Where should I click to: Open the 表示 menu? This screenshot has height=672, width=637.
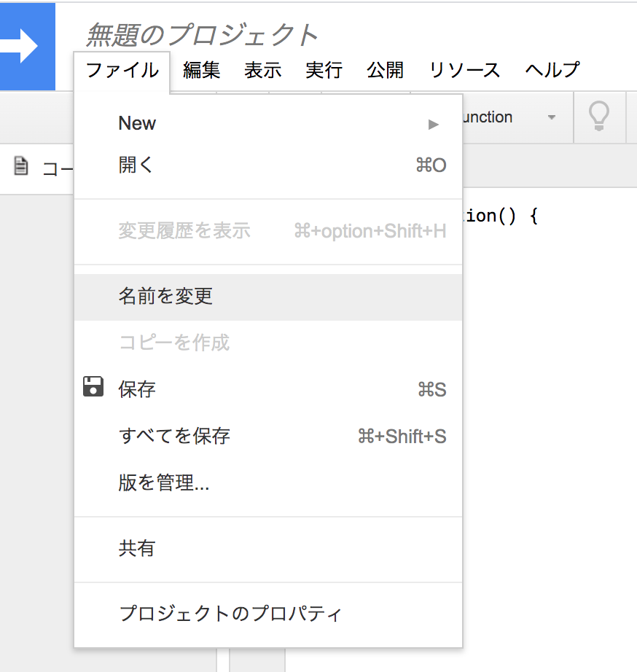(x=262, y=69)
